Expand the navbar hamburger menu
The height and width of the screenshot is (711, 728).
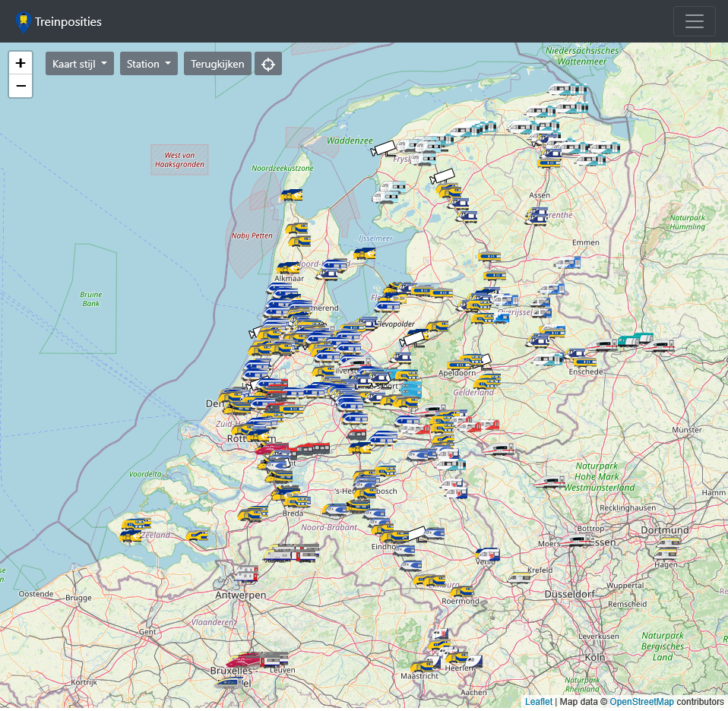tap(694, 21)
